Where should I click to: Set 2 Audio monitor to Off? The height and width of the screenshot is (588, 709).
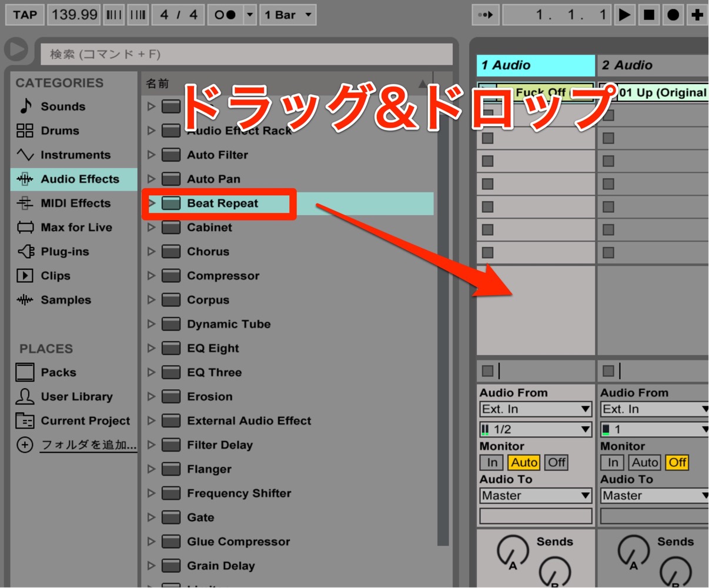(677, 462)
